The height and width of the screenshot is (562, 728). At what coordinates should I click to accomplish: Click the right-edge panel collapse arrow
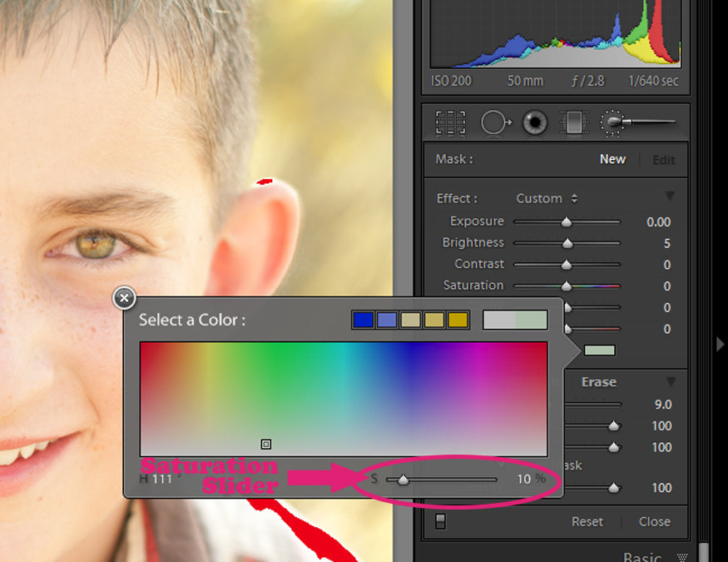720,344
